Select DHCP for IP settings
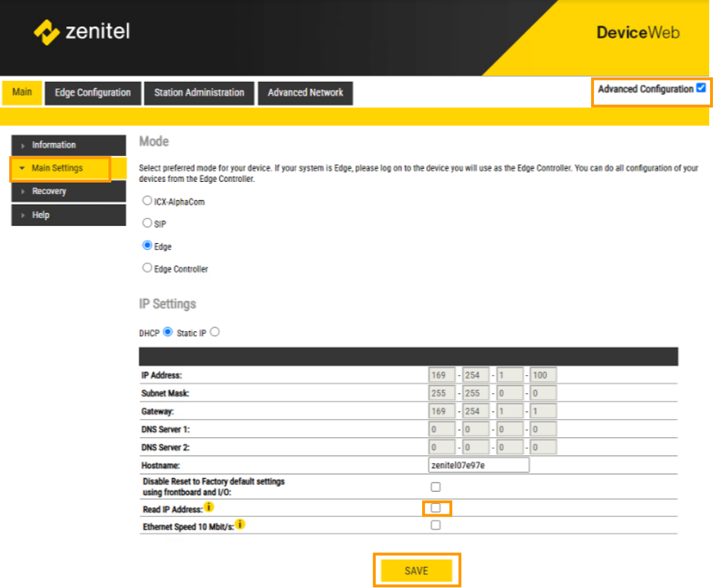 [167, 332]
